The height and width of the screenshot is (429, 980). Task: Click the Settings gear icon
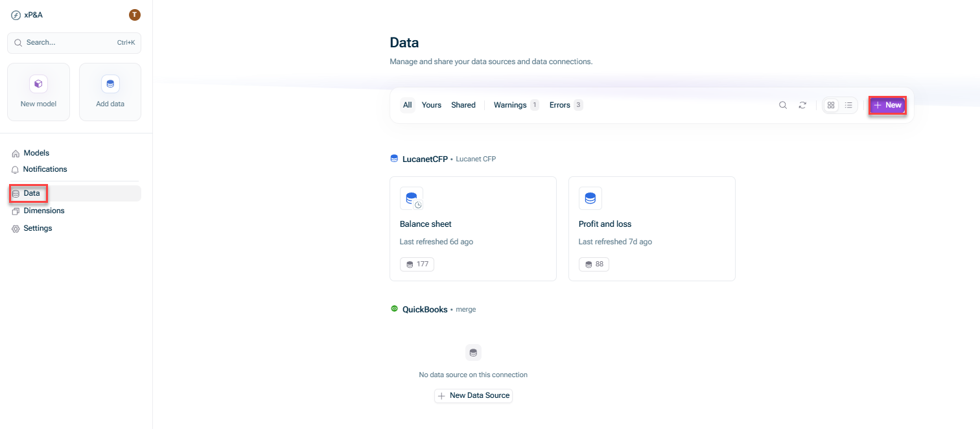click(x=16, y=229)
